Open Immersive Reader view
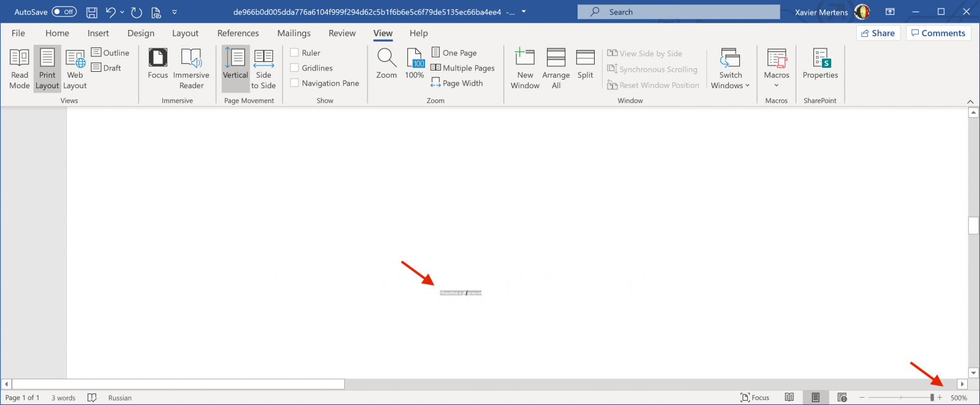 coord(191,69)
